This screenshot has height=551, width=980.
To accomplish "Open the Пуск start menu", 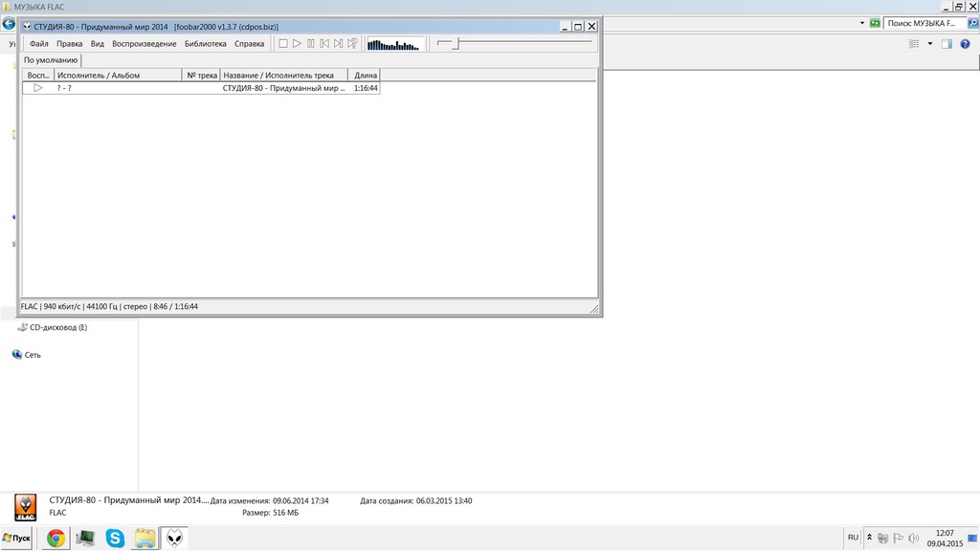I will 16,538.
